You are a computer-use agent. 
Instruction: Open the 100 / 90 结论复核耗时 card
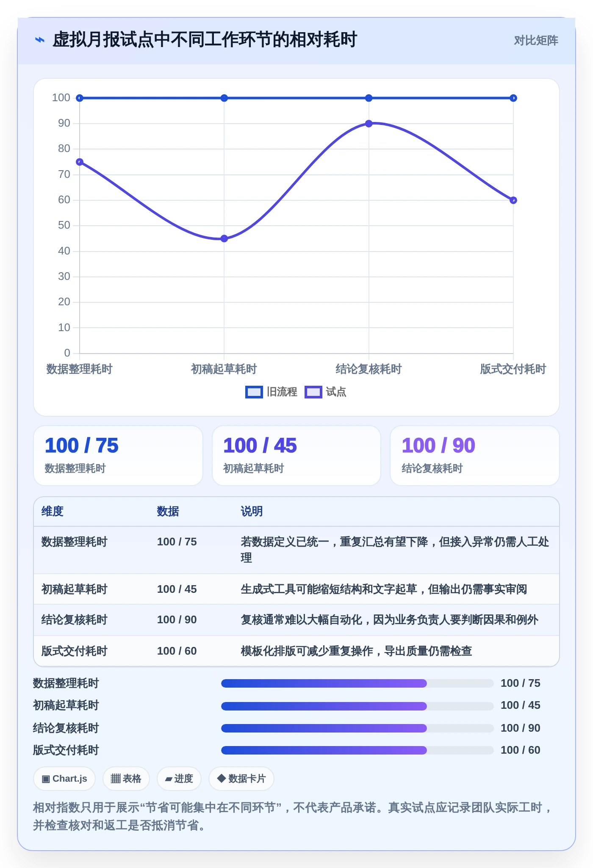pos(475,456)
